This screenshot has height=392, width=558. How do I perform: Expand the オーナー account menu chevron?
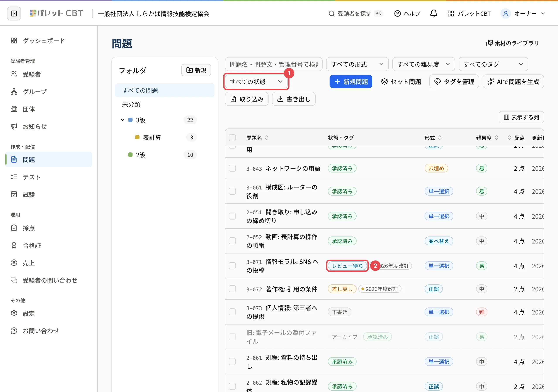(x=543, y=14)
